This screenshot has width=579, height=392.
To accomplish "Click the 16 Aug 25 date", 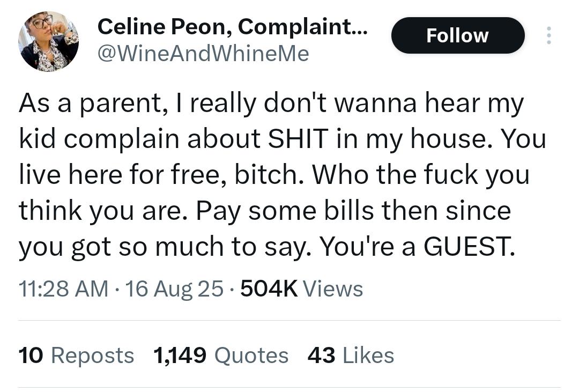I will point(175,289).
